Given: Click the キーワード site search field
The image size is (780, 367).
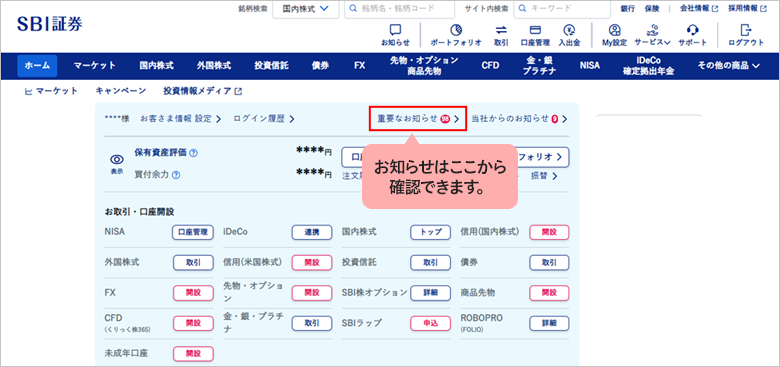Looking at the screenshot, I should tap(562, 8).
